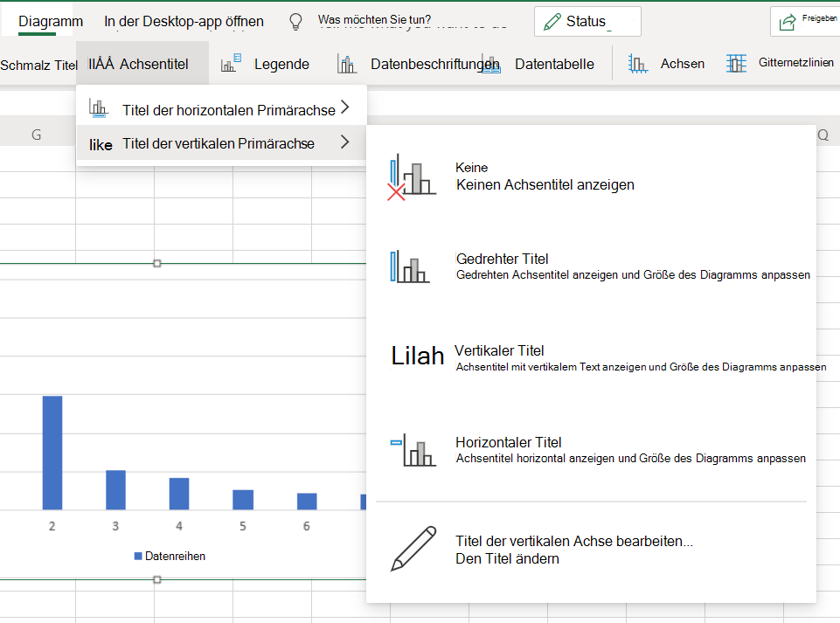
Task: Click the chart bar above category 5
Action: (x=243, y=499)
